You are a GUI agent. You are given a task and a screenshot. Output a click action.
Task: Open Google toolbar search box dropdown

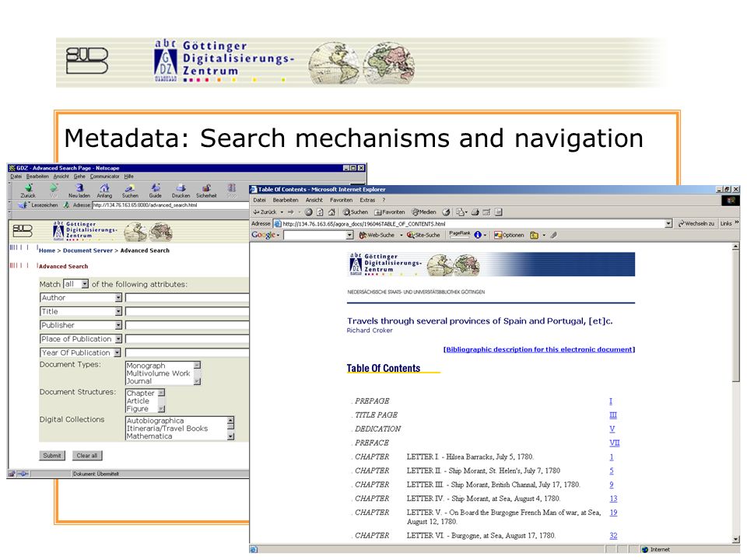[349, 235]
